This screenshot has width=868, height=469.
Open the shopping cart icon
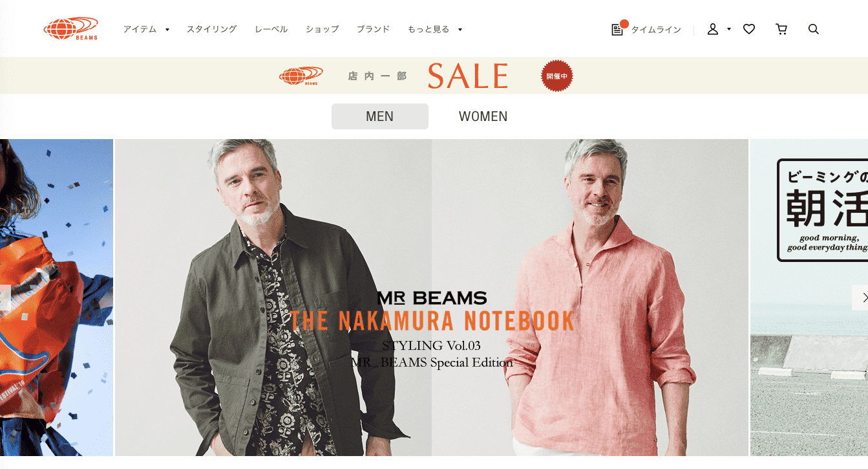(x=781, y=29)
